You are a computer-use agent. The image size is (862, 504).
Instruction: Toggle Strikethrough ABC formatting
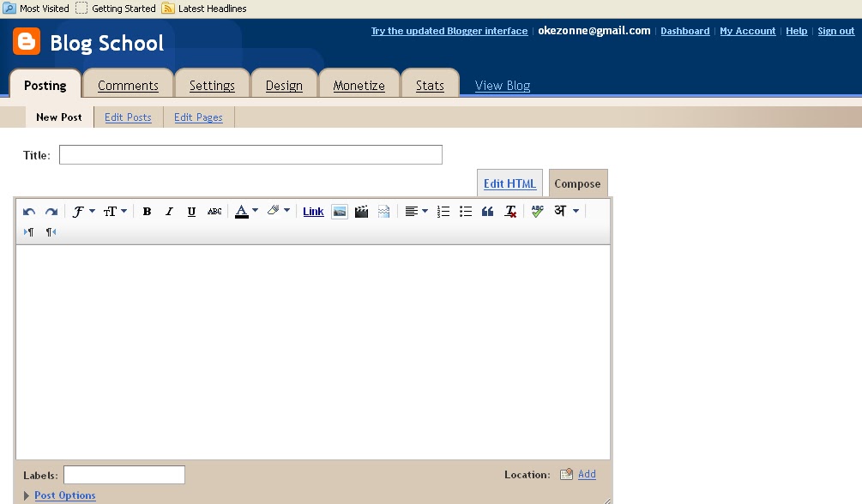point(214,211)
